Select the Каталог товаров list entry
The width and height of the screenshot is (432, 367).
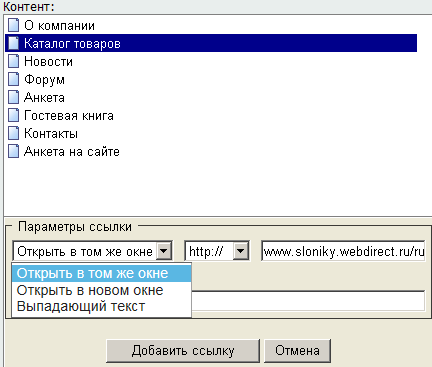click(211, 43)
